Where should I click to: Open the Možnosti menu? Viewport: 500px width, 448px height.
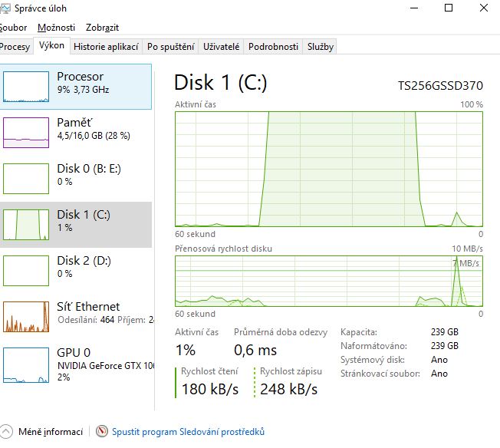[x=56, y=28]
